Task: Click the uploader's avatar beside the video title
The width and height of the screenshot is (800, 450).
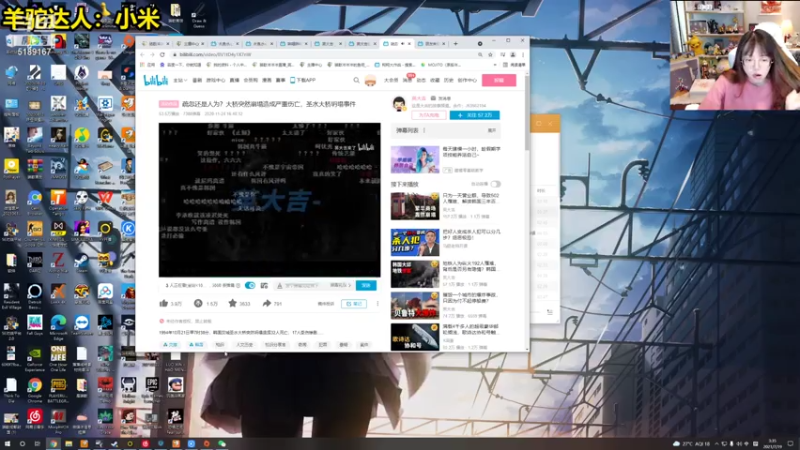Action: pos(399,104)
